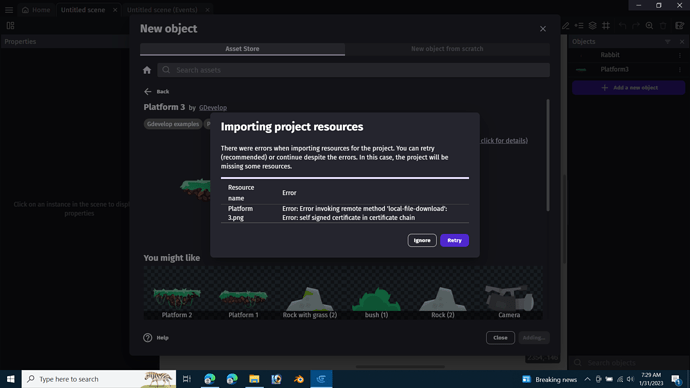Click Add a new object button
The width and height of the screenshot is (690, 388).
628,88
